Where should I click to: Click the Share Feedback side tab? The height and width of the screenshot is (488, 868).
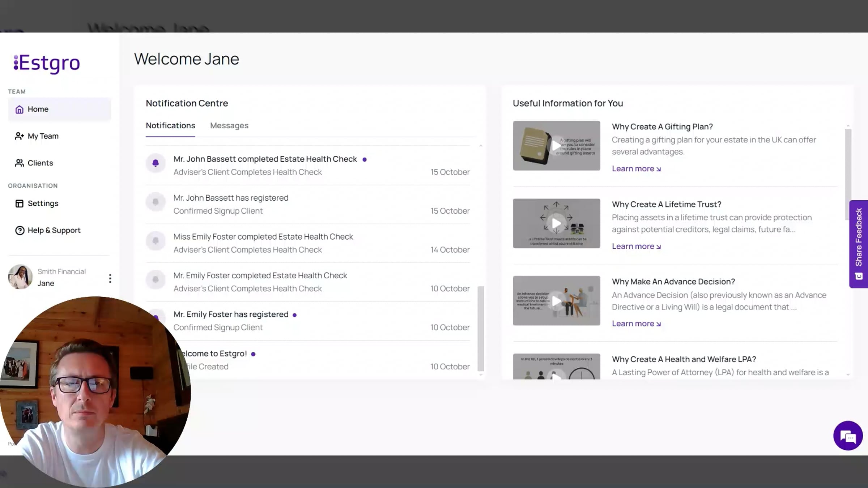click(x=859, y=244)
